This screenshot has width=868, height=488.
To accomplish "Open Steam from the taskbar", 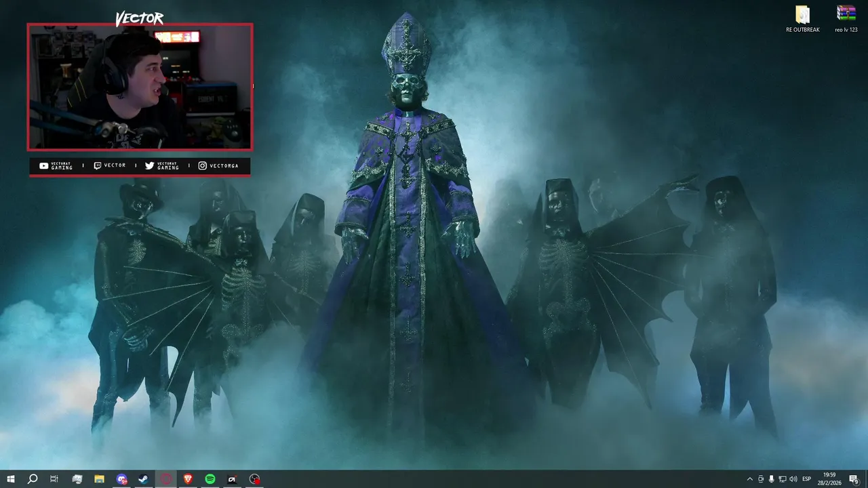I will pyautogui.click(x=144, y=479).
